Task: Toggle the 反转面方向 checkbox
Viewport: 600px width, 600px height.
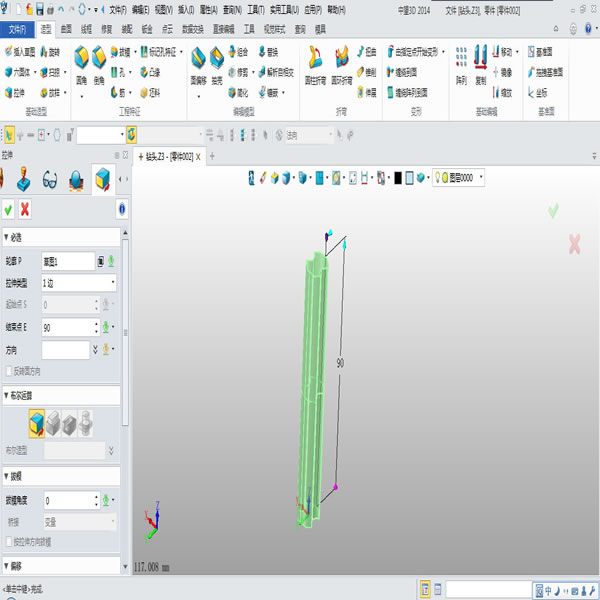Action: (x=9, y=371)
